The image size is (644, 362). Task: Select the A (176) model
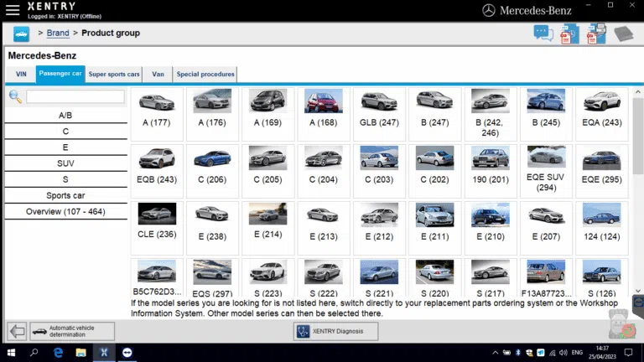pos(212,114)
